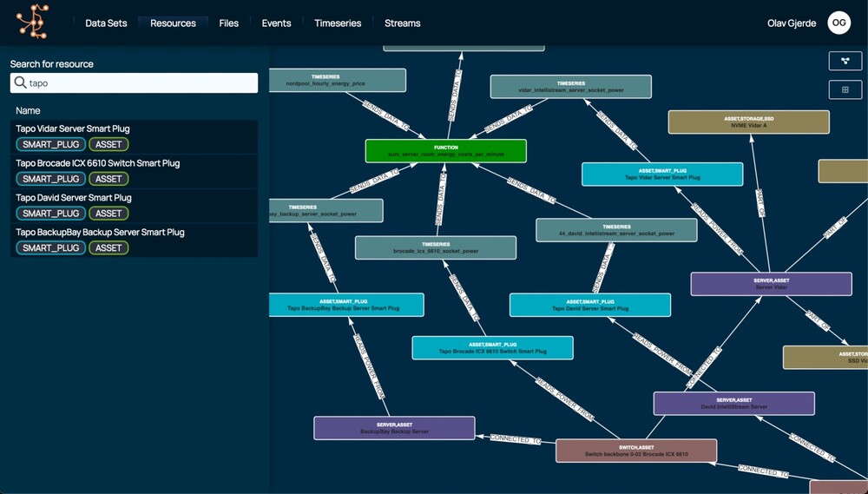Image resolution: width=868 pixels, height=494 pixels.
Task: Click the NVME Vidar A storage node
Action: coord(748,122)
